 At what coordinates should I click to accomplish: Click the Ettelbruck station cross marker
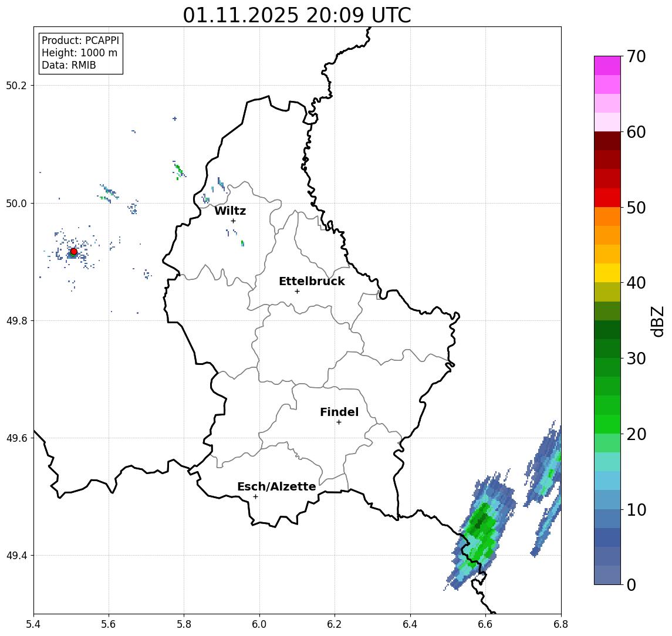pos(297,292)
